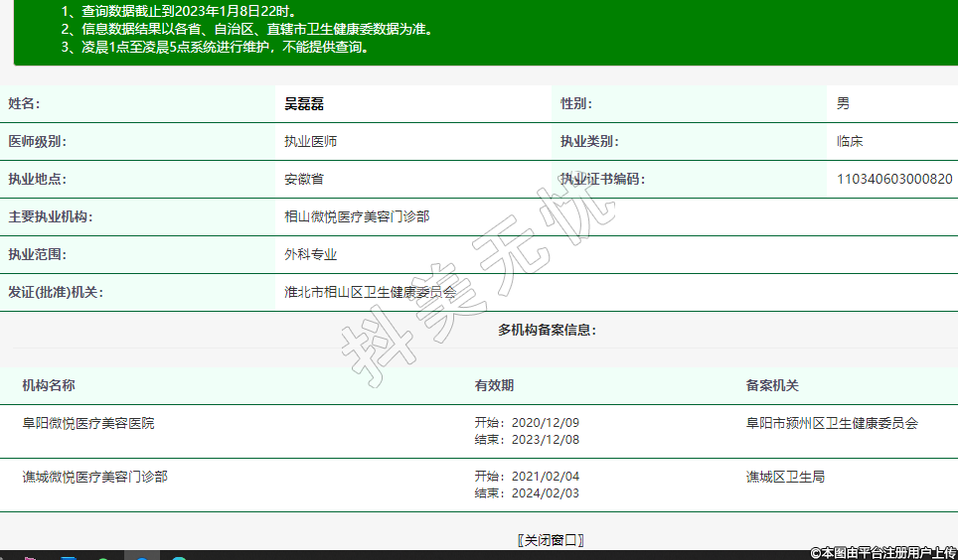Screen dimensions: 958x560
Task: Click the certificate number 110340603000820
Action: [894, 180]
